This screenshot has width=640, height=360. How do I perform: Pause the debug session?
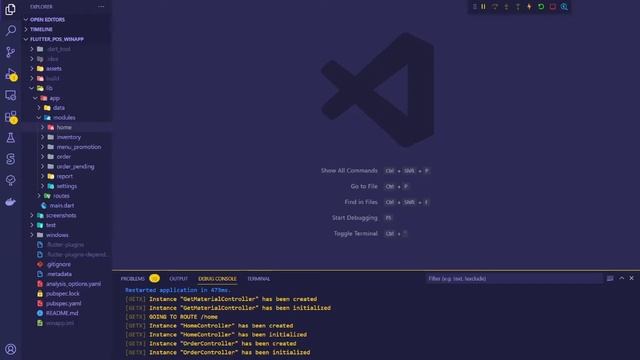point(483,7)
